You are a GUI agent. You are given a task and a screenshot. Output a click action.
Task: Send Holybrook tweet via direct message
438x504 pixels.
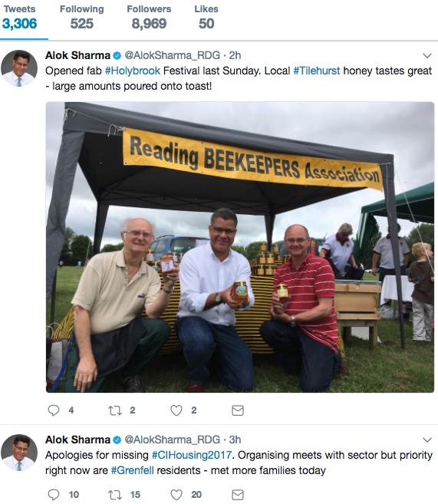point(238,410)
